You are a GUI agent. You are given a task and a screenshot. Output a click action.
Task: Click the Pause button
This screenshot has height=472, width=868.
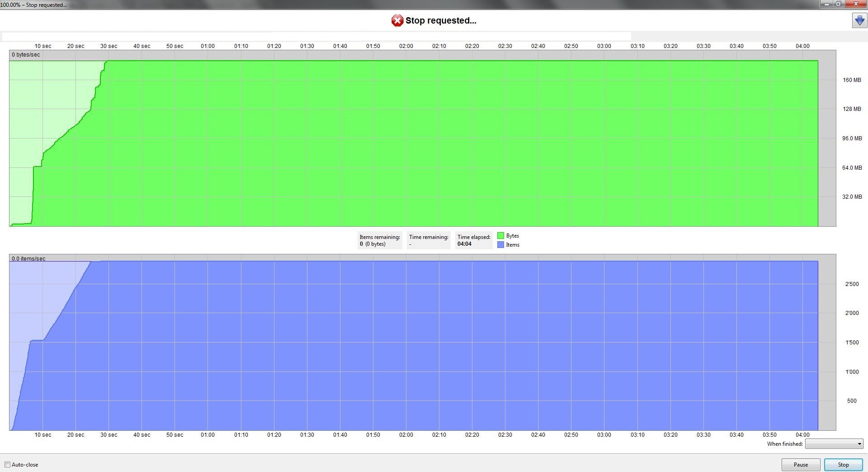[x=801, y=465]
